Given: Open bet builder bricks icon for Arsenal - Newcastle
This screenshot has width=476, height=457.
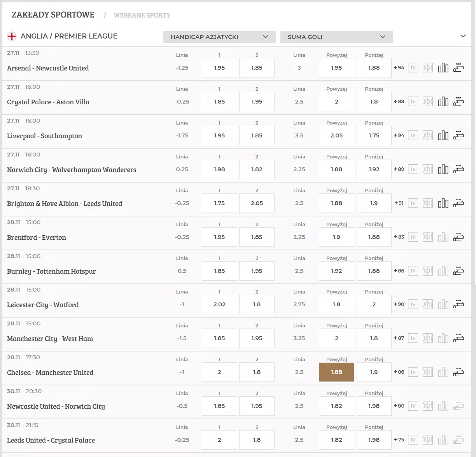Looking at the screenshot, I should pyautogui.click(x=458, y=68).
